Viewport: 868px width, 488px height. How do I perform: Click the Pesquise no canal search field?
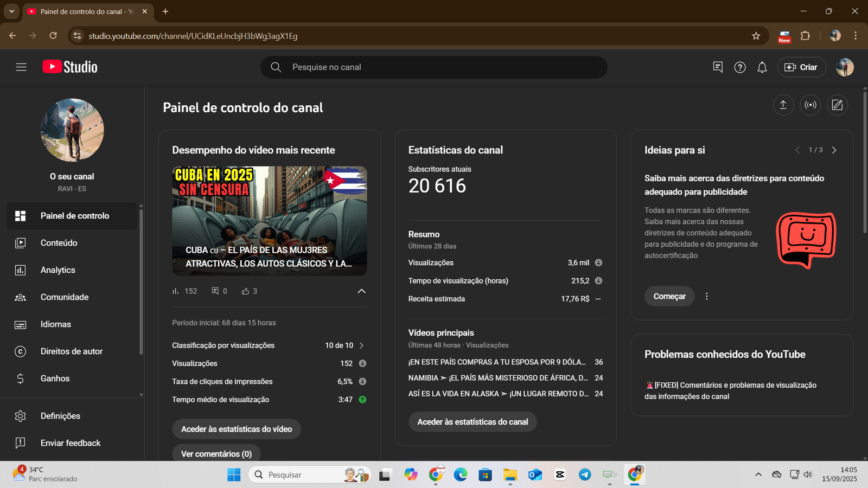coord(434,67)
